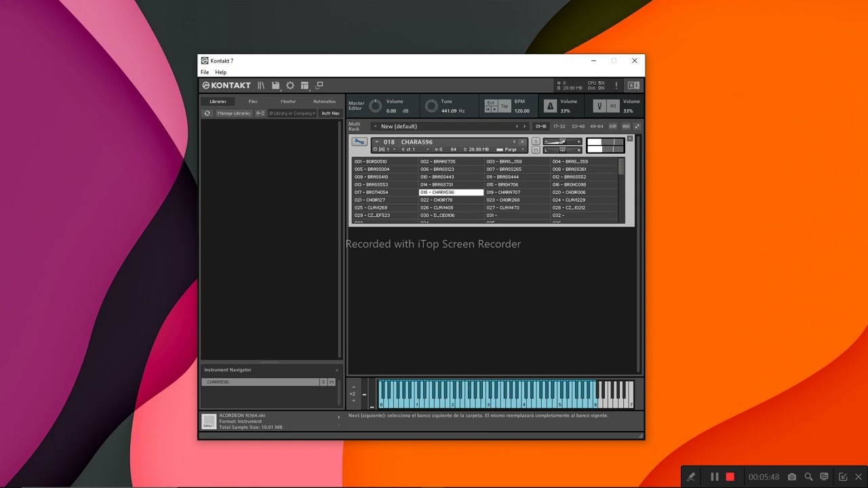
Task: Switch to the Monitor tab
Action: [288, 102]
